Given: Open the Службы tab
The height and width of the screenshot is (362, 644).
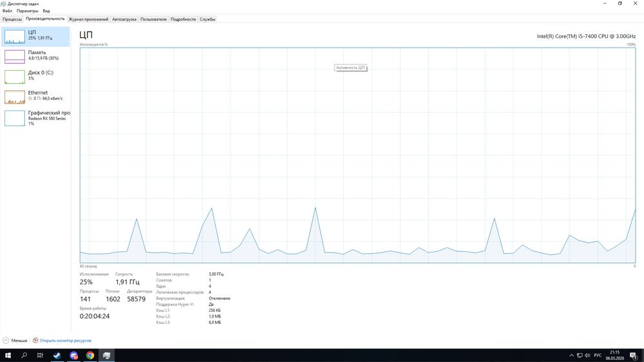Looking at the screenshot, I should click(207, 19).
